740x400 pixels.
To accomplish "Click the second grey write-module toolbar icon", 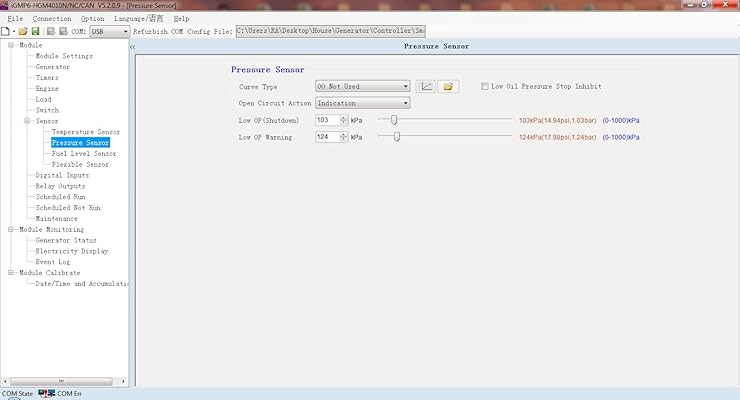I will tap(63, 31).
